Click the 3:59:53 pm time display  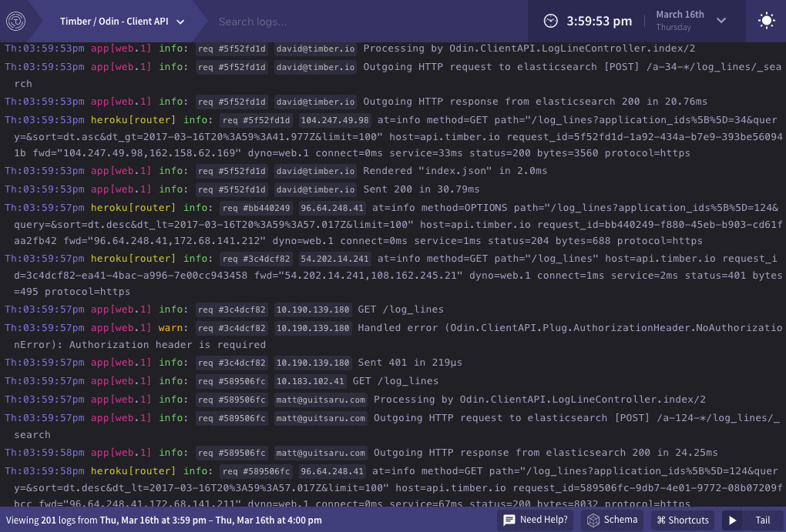pos(599,21)
